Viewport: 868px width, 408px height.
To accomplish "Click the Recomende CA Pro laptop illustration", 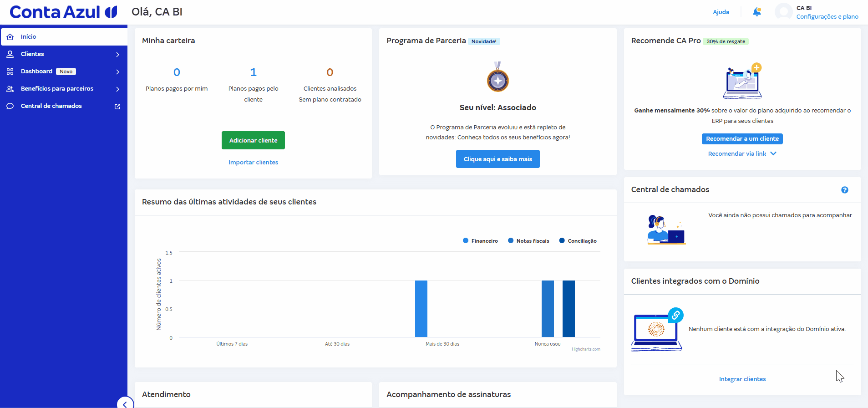I will point(742,81).
